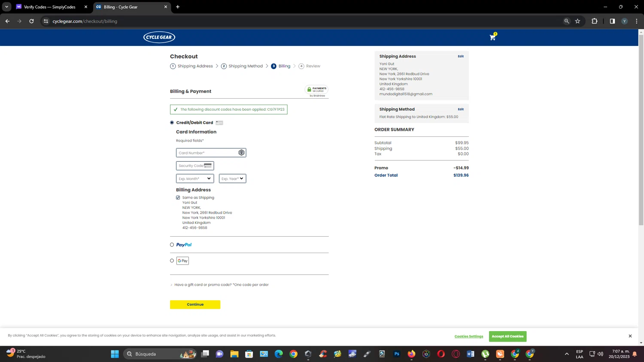Viewport: 644px width, 362px height.
Task: Show hidden system tray icons
Action: [567, 354]
